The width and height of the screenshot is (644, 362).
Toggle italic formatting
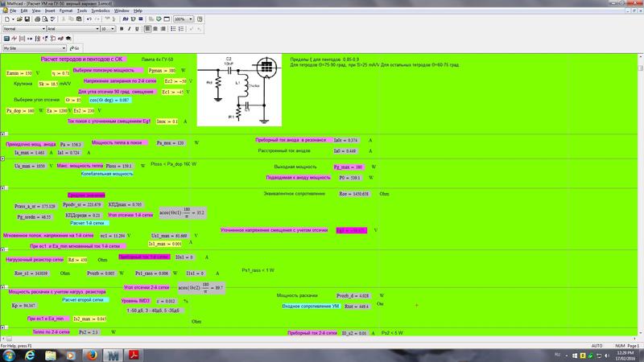pos(129,29)
